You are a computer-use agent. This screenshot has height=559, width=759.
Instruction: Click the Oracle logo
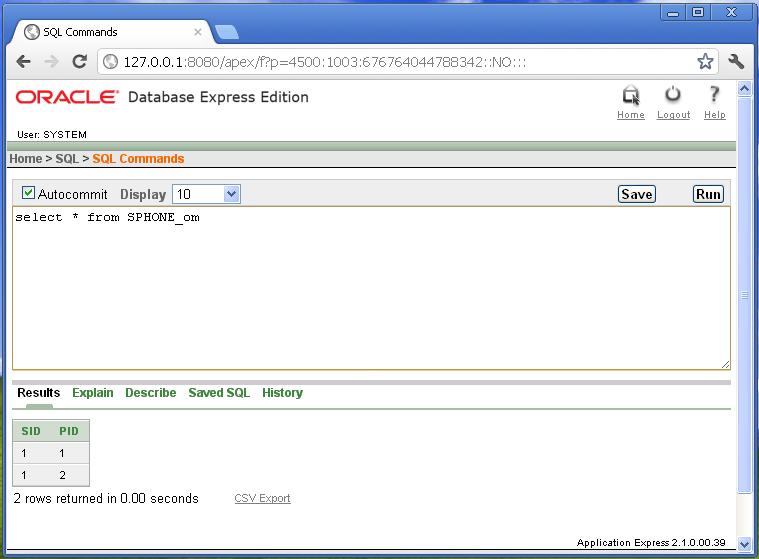67,97
